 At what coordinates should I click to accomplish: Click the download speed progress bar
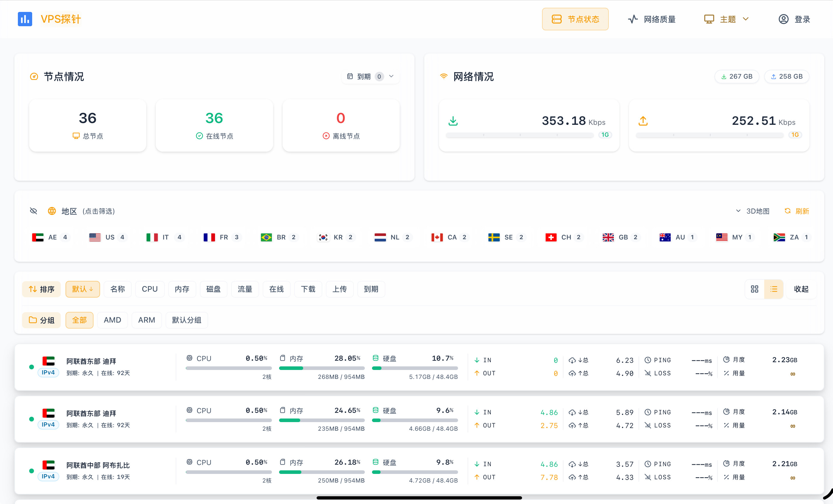[x=520, y=135]
